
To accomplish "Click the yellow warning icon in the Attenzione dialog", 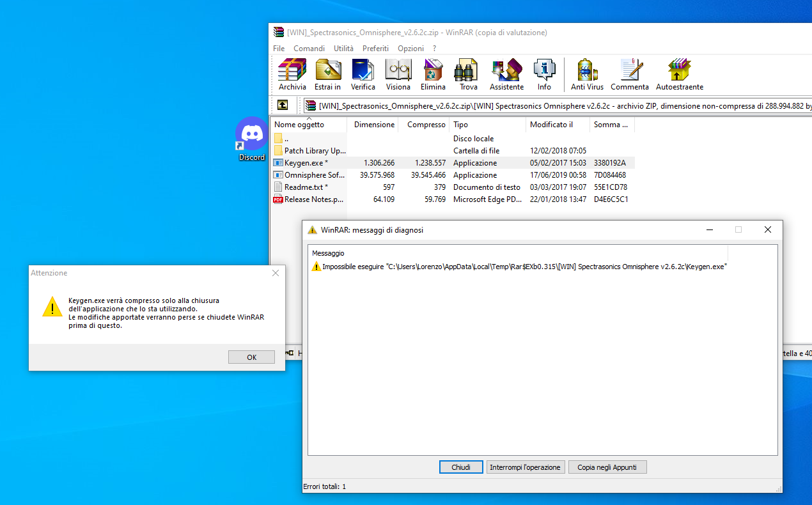I will click(x=52, y=306).
